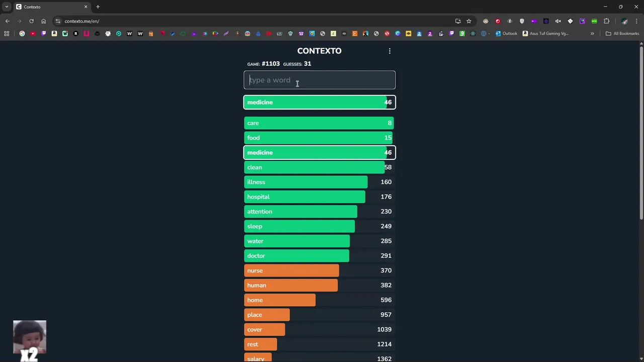Click the 'sleep' guess row
Screen dimensions: 644x362
tap(319, 226)
